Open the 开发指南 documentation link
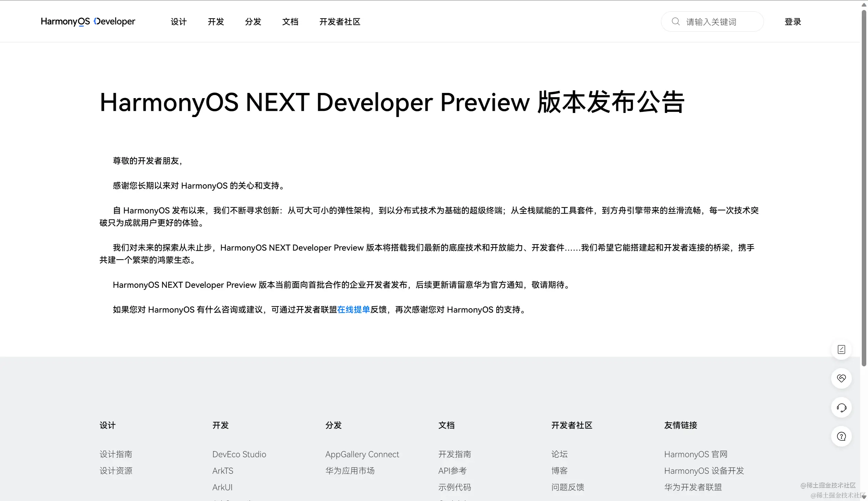The height and width of the screenshot is (501, 868). coord(455,454)
